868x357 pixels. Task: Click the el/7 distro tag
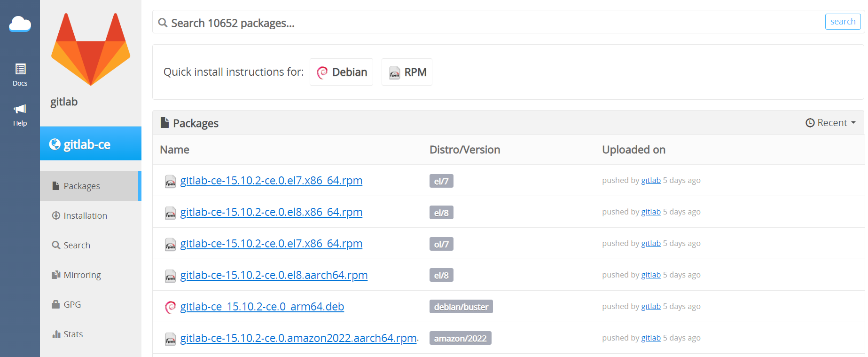(x=441, y=181)
